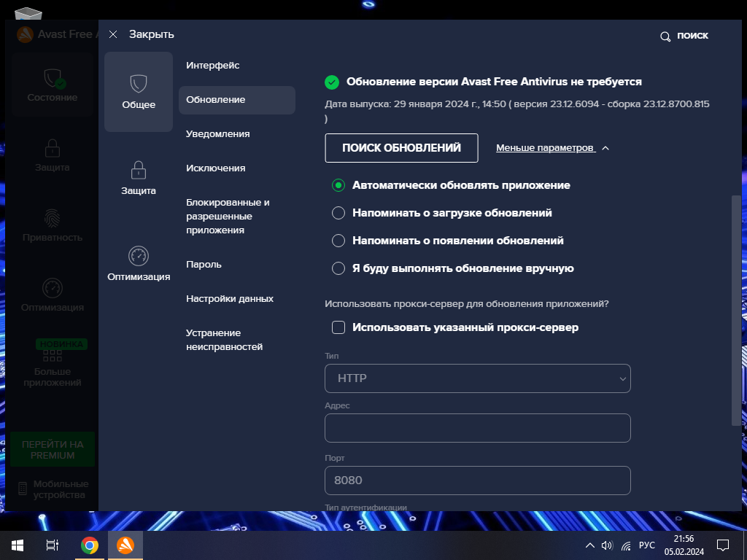Click the Avast logo in main window

point(25,34)
